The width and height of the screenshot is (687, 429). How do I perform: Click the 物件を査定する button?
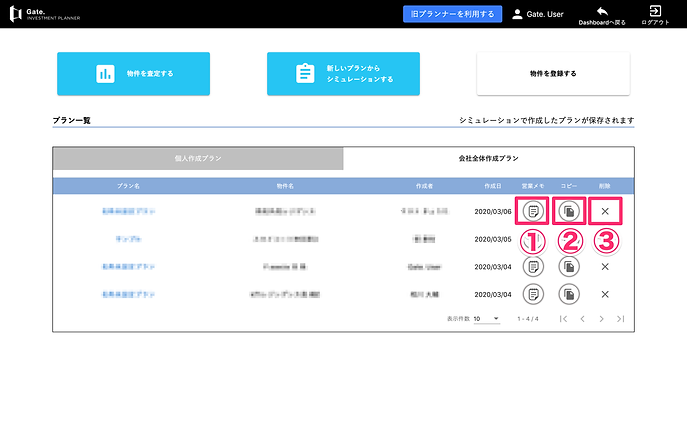tap(133, 74)
